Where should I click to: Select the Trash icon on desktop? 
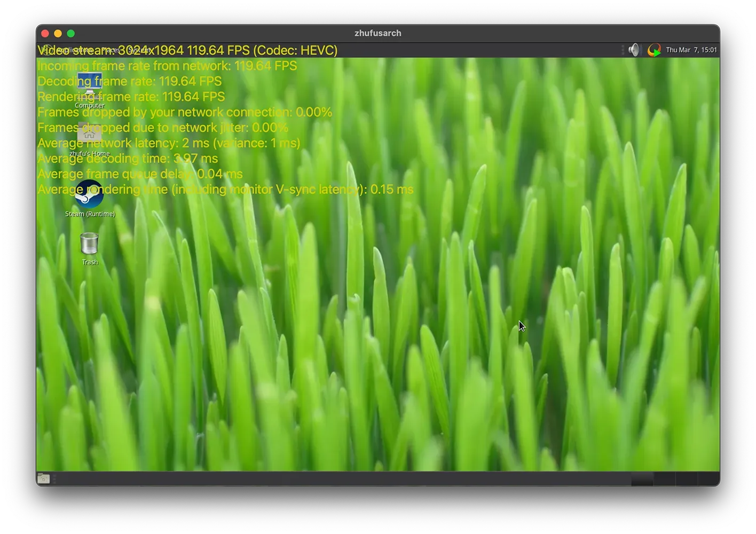(x=89, y=244)
